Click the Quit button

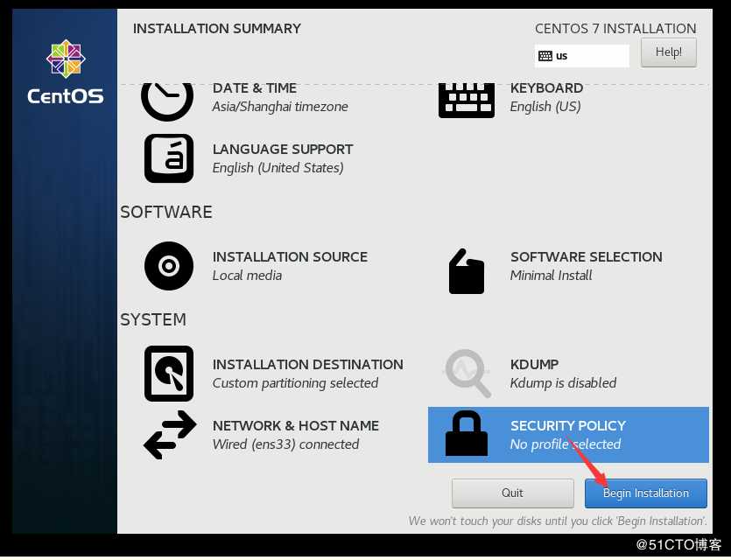512,493
